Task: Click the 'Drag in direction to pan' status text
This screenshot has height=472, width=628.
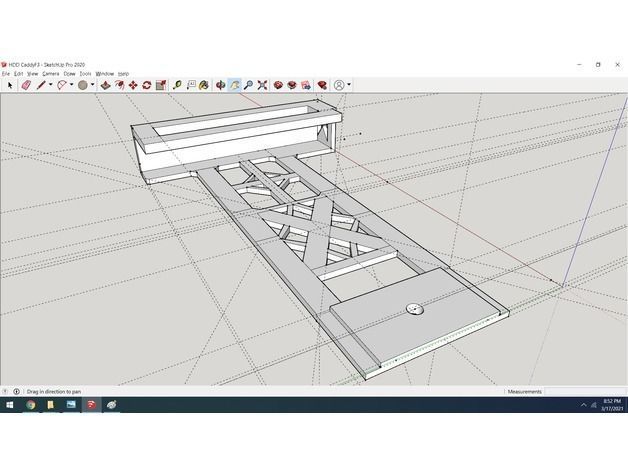Action: [54, 391]
